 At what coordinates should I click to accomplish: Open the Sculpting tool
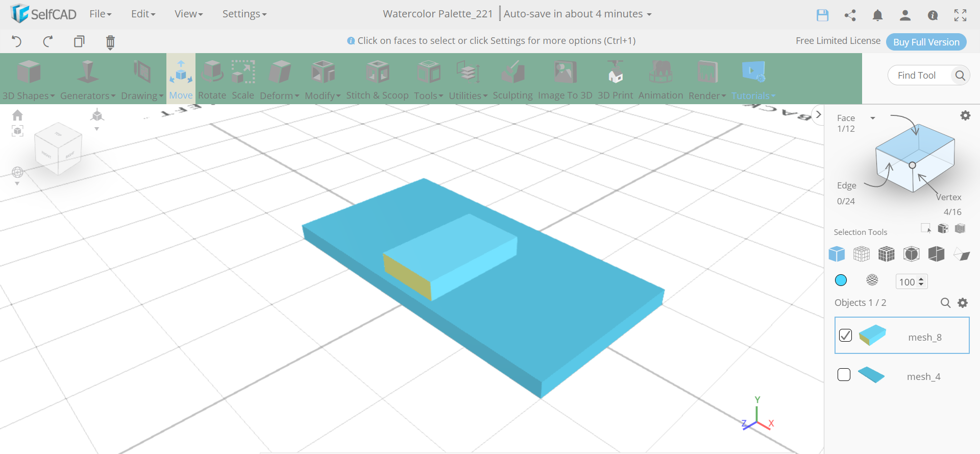(512, 79)
